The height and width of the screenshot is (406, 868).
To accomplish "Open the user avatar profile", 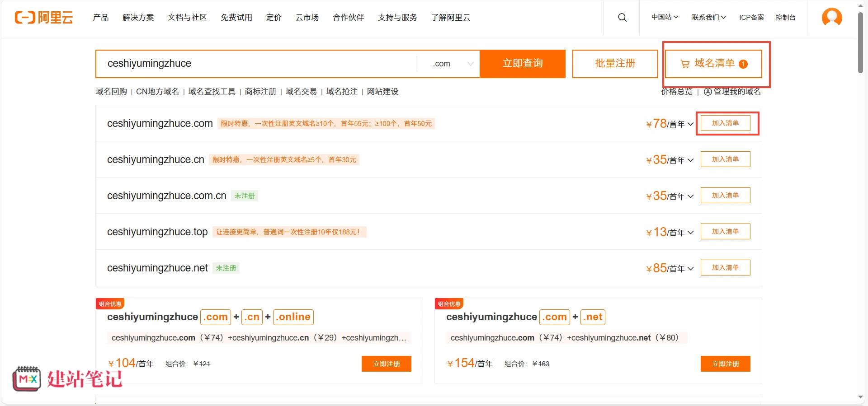I will click(x=832, y=18).
